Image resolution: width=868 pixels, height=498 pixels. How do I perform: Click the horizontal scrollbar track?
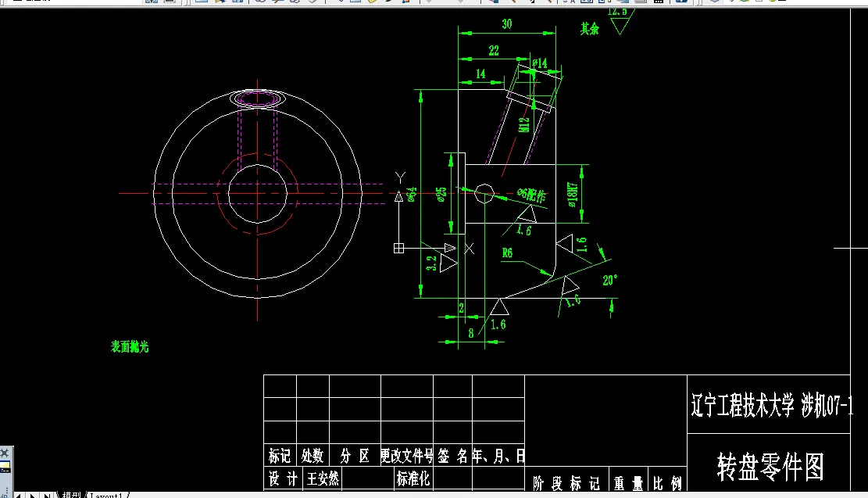click(x=469, y=493)
